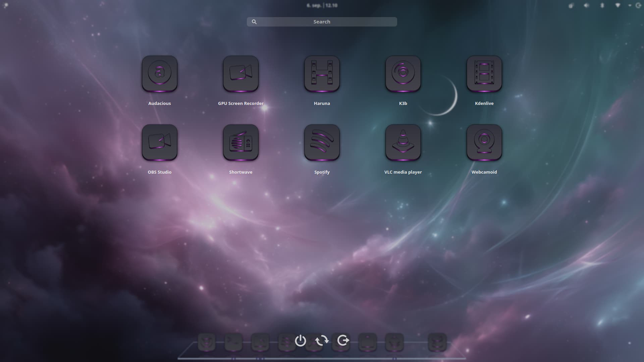The height and width of the screenshot is (362, 644).
Task: Open the Spotify app
Action: (322, 142)
